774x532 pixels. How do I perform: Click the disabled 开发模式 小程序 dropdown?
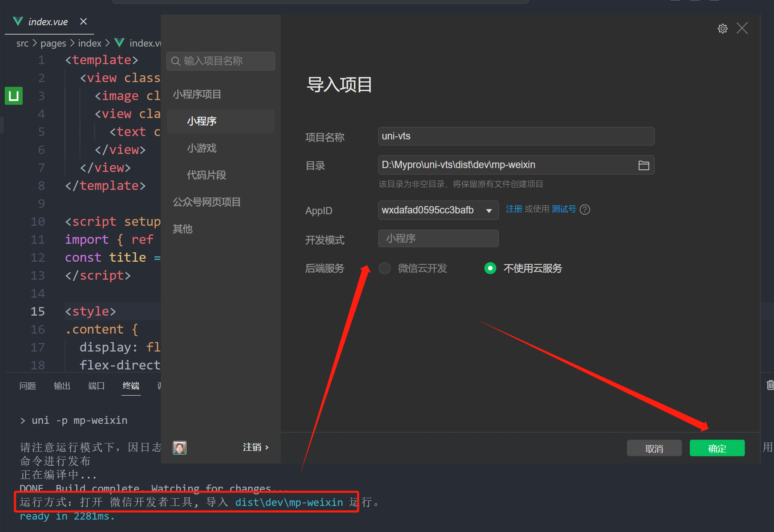click(438, 239)
